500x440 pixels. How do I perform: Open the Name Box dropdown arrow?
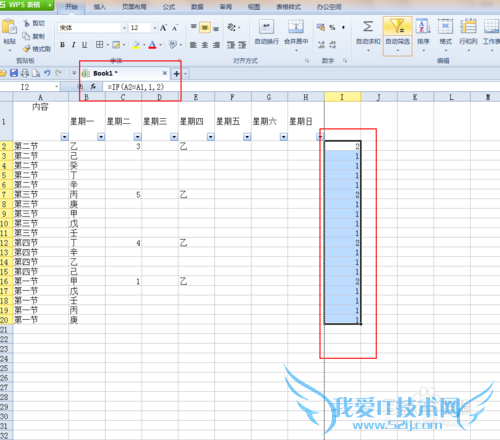click(x=56, y=87)
